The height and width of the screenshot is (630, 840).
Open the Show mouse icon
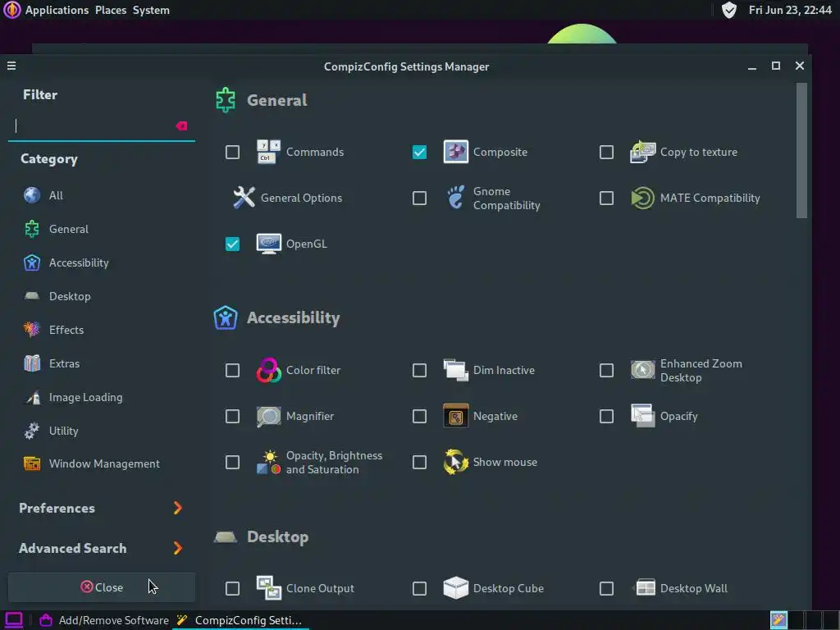click(455, 462)
